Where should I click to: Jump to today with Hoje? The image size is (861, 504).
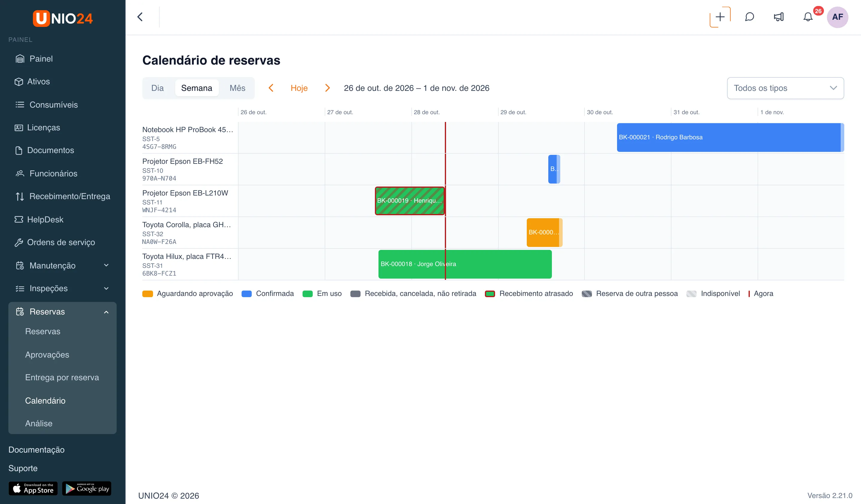point(299,88)
